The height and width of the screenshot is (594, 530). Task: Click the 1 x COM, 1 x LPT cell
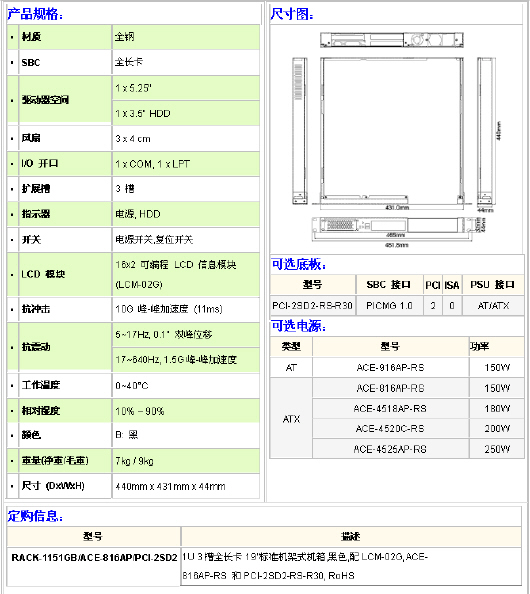(x=186, y=164)
